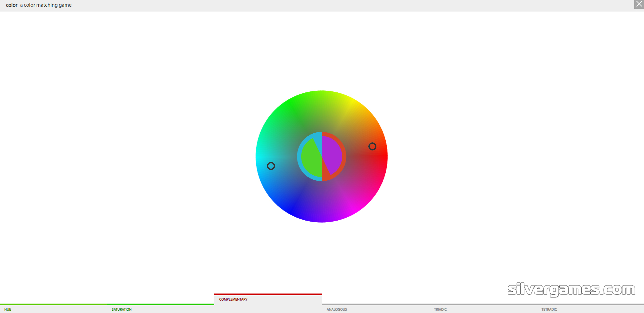Click the bold "color" title text
Viewport: 644px width, 313px height.
point(12,5)
